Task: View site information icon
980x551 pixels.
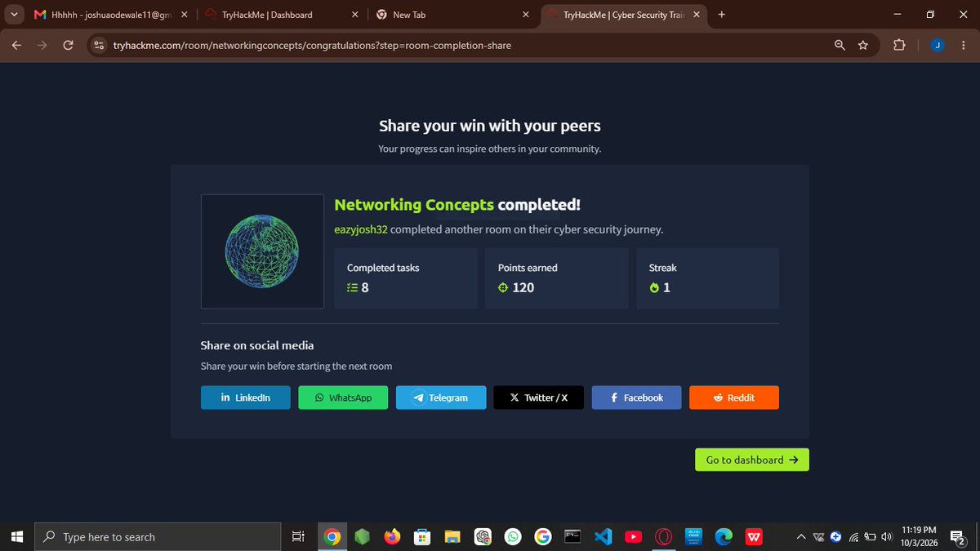Action: 100,46
